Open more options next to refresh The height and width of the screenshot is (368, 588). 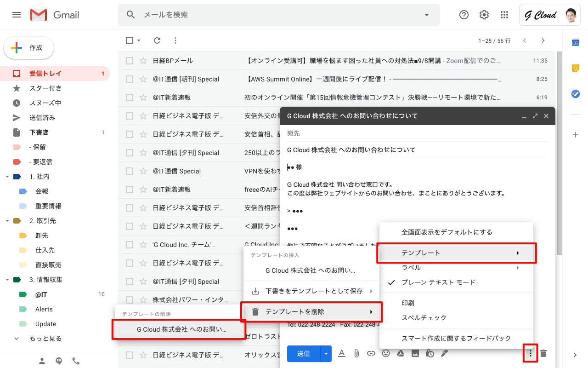tap(175, 40)
